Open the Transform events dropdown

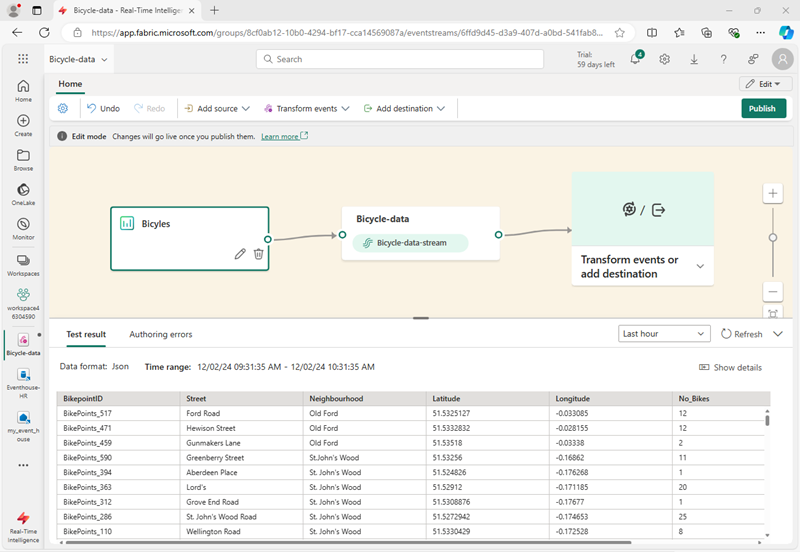click(306, 108)
